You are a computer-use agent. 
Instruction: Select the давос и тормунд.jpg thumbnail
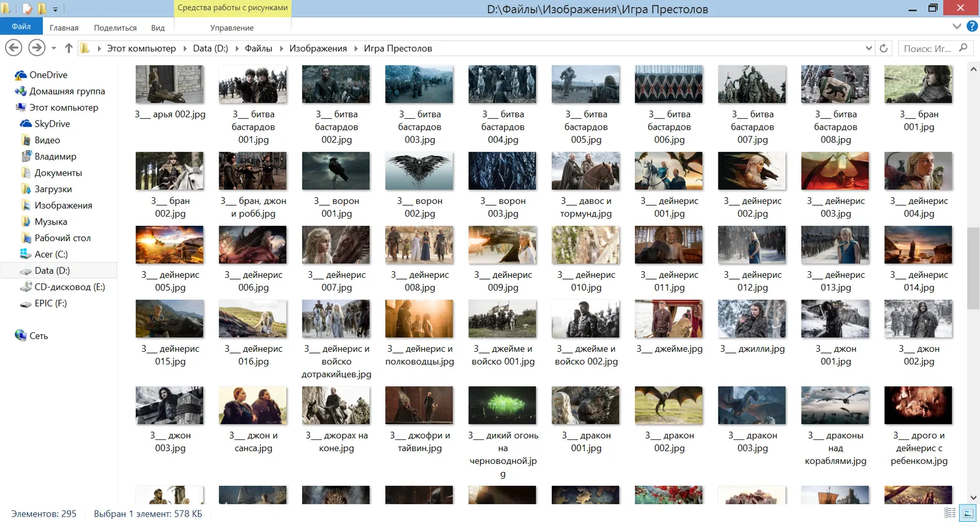click(586, 171)
